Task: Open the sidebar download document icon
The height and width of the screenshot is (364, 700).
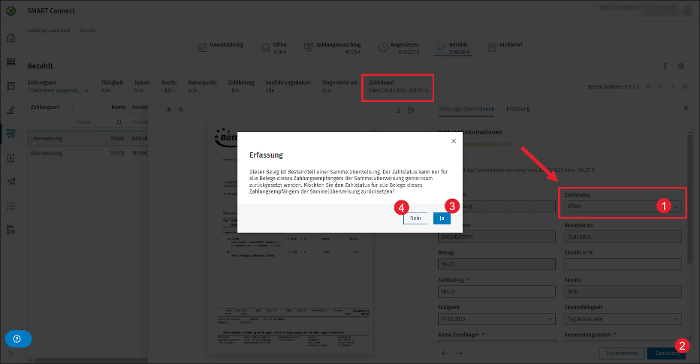Action: 11,158
